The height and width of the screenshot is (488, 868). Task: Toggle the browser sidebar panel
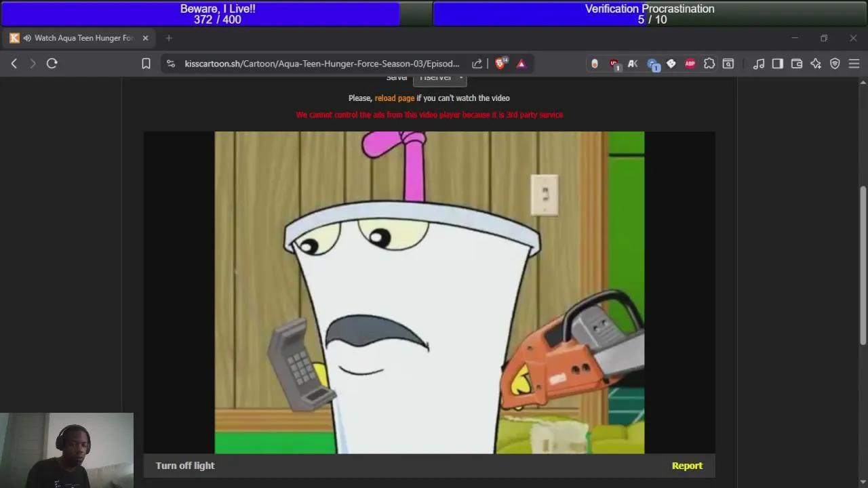coord(778,64)
